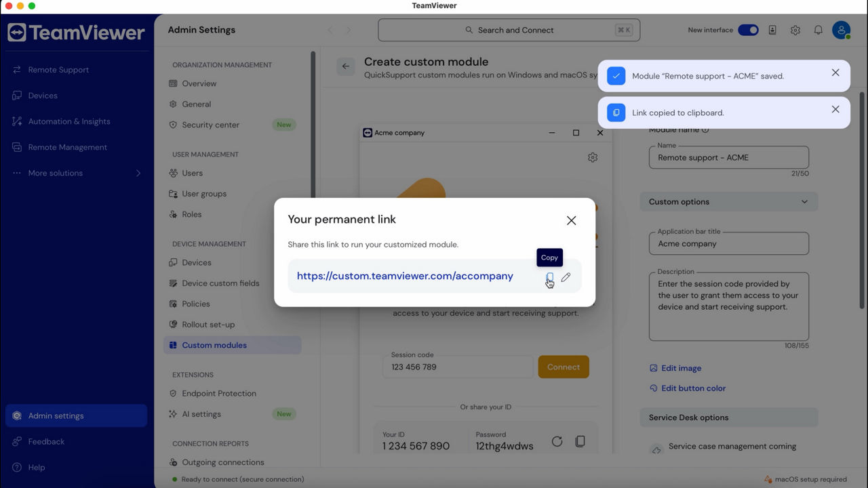868x488 pixels.
Task: Click the Session code field in preview
Action: pyautogui.click(x=458, y=367)
